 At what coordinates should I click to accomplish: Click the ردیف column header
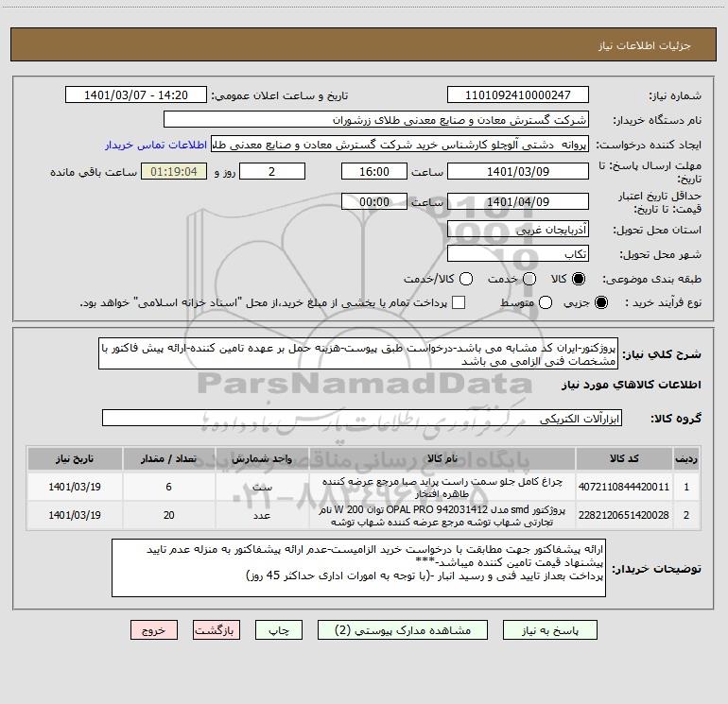click(x=686, y=458)
